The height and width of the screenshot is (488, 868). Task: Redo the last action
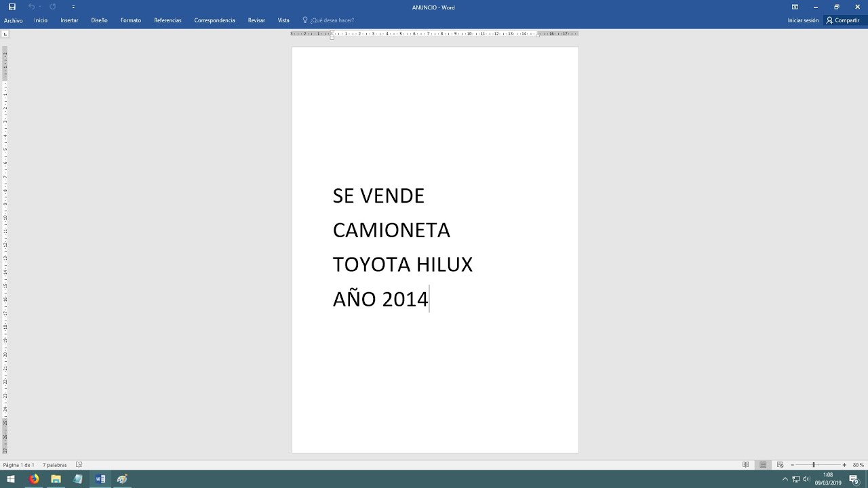(53, 7)
